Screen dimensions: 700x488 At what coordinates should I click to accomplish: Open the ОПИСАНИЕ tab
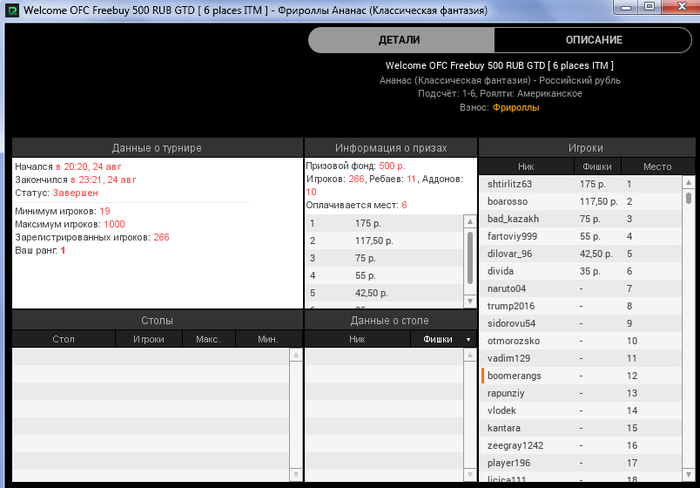(x=593, y=40)
